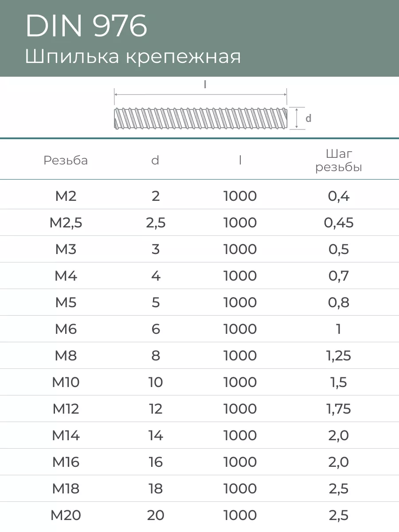Image resolution: width=399 pixels, height=532 pixels.
Task: Select the M16 thread cell
Action: (66, 462)
